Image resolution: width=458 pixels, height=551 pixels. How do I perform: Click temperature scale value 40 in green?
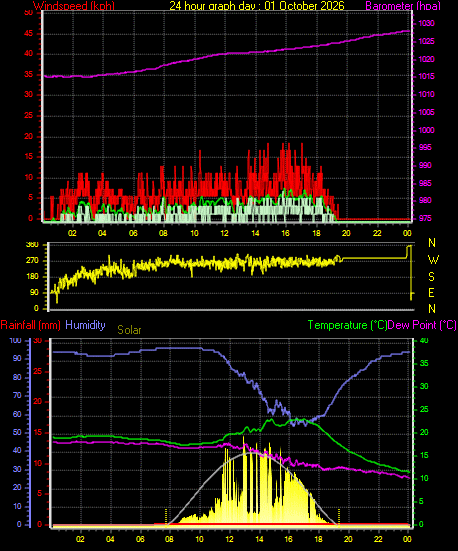(x=424, y=341)
